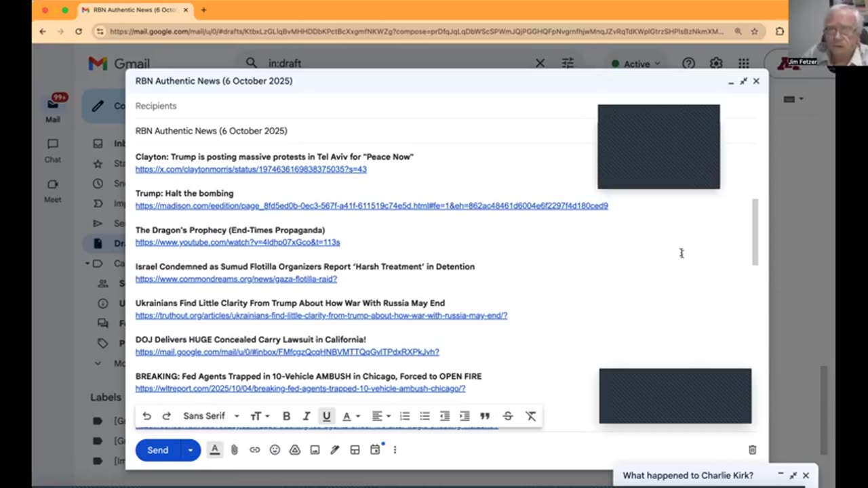Open the Send options dropdown arrow
The width and height of the screenshot is (868, 488).
click(x=191, y=450)
